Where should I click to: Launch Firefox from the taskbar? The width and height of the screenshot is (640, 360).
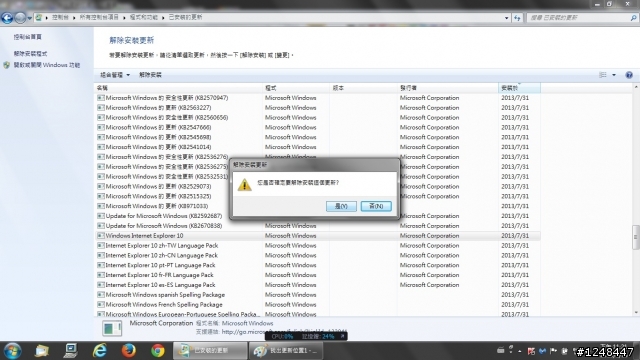coord(129,351)
